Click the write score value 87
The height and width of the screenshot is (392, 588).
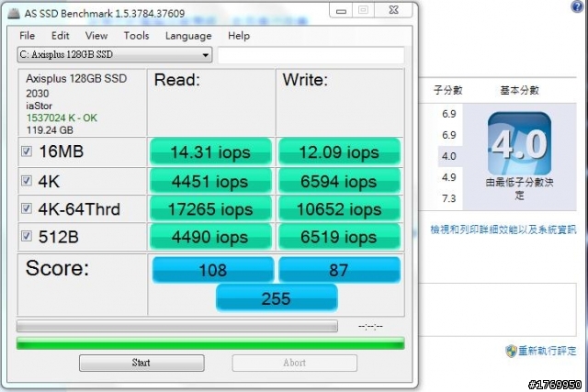(x=339, y=270)
